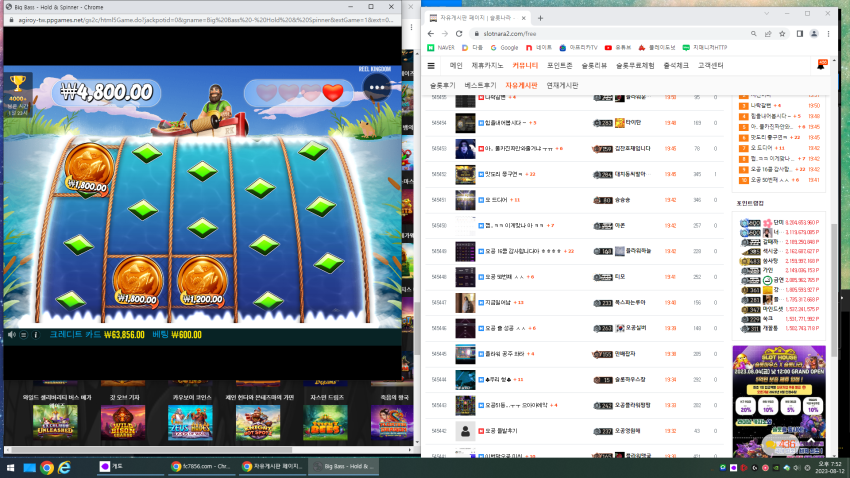Open the Wild Bison Charge game thumbnail

click(123, 423)
